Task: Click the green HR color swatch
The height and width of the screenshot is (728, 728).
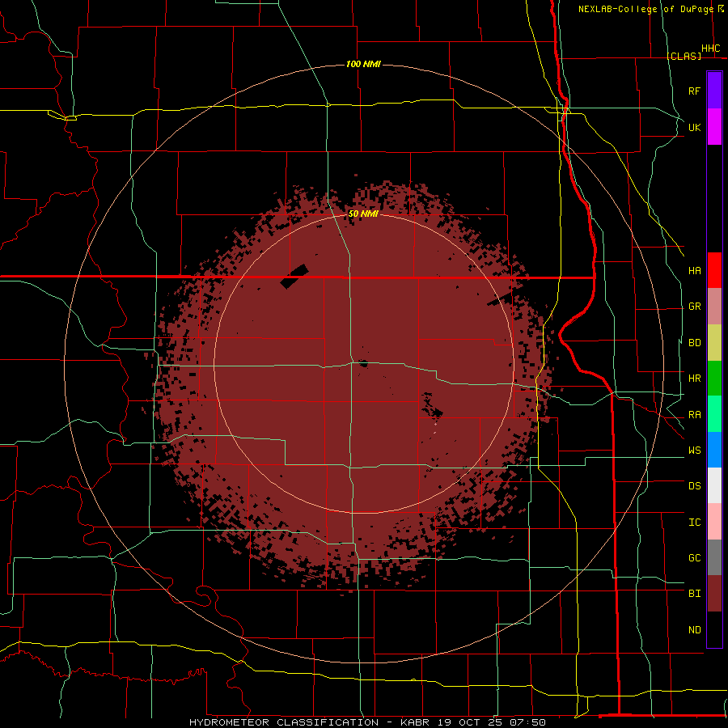Action: (714, 379)
